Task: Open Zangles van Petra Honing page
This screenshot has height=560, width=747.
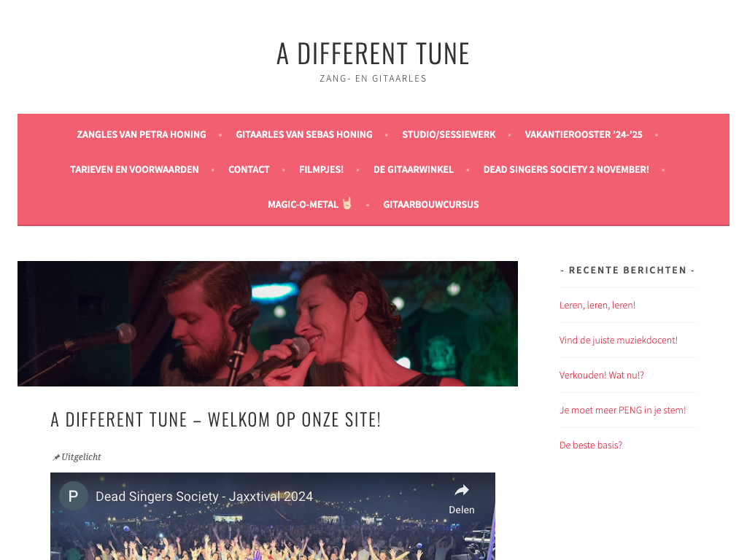Action: pos(142,134)
